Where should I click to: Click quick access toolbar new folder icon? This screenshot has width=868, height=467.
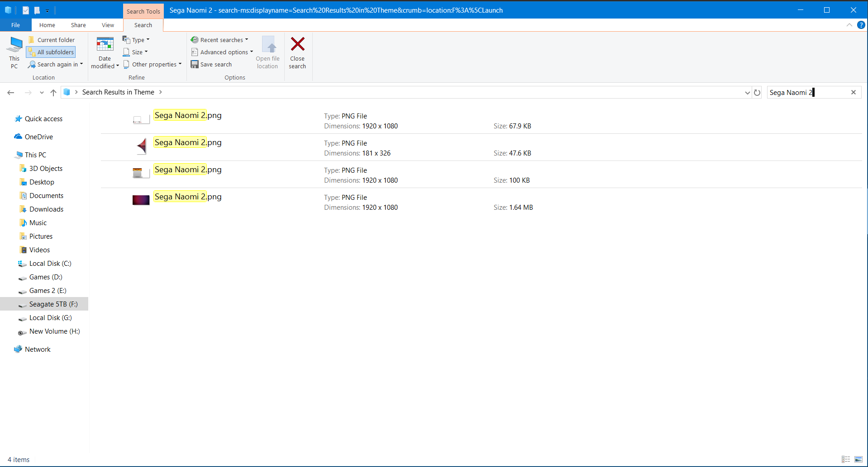(37, 10)
